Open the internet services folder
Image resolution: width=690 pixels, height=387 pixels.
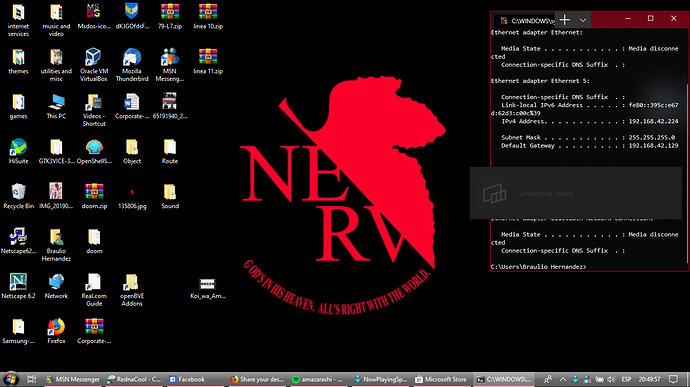tap(18, 20)
